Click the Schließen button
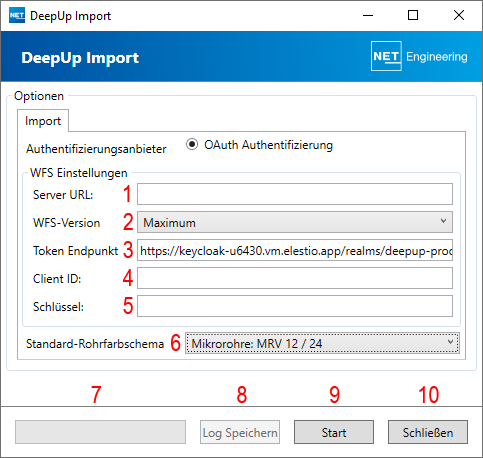 (428, 432)
